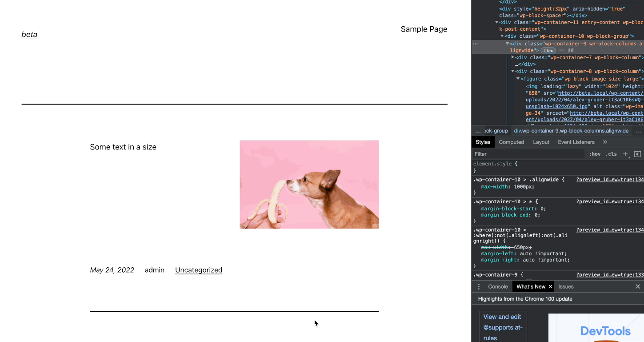This screenshot has height=342, width=644.
Task: Click the left breadcrumb overflow ellipsis
Action: tap(478, 131)
